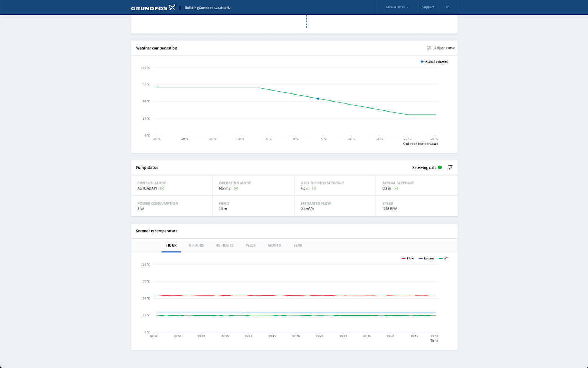Select the WEEK time range tab
This screenshot has height=368, width=588.
coord(251,245)
